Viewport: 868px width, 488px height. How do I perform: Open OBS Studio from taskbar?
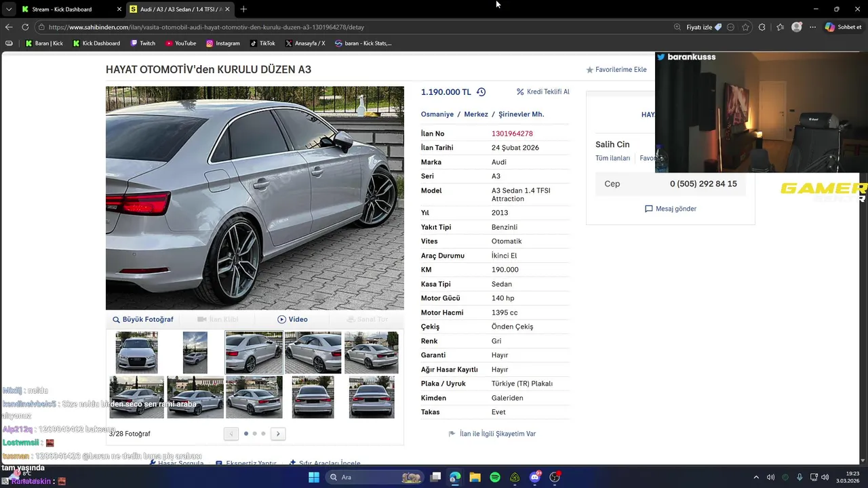point(555,477)
